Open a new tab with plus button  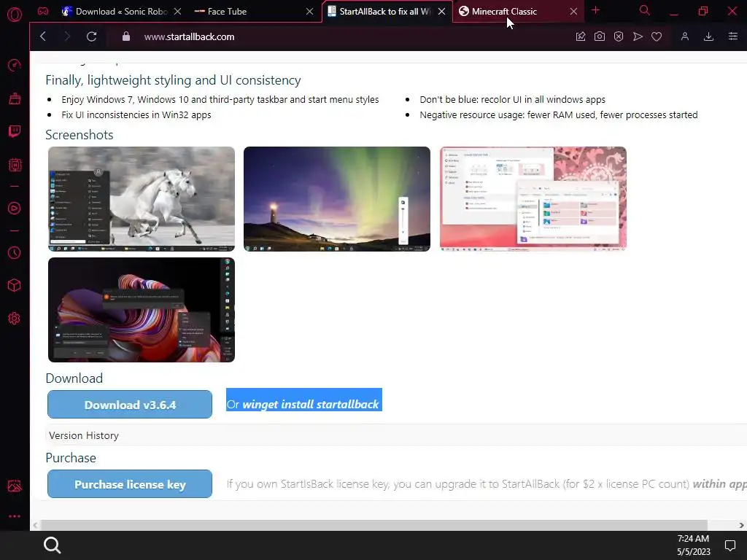coord(595,10)
